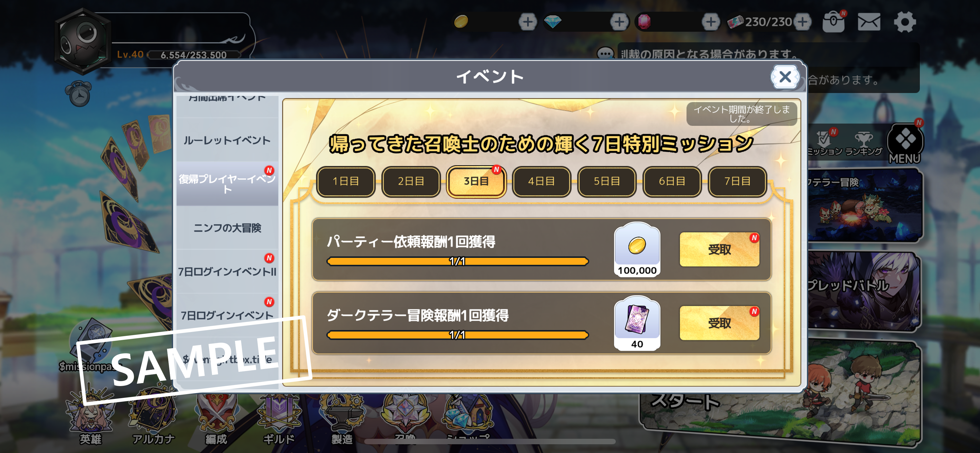Viewport: 980px width, 453px height.
Task: Select the 1日目 day tab
Action: (x=345, y=181)
